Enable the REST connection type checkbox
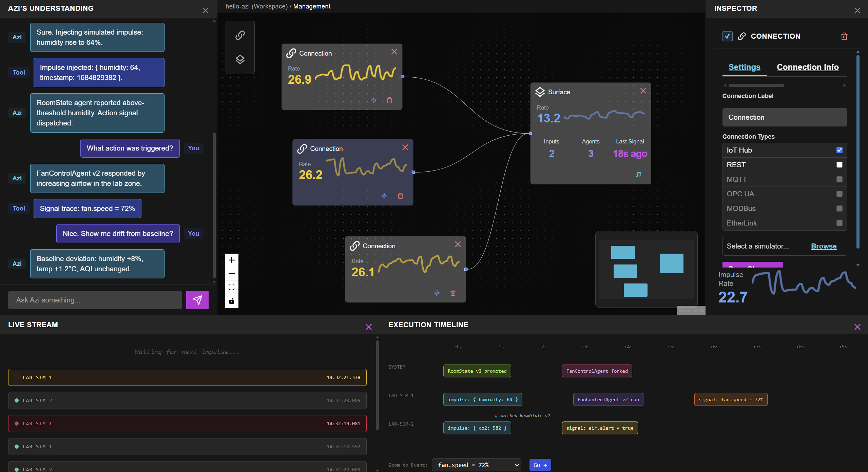The image size is (868, 472). point(839,165)
